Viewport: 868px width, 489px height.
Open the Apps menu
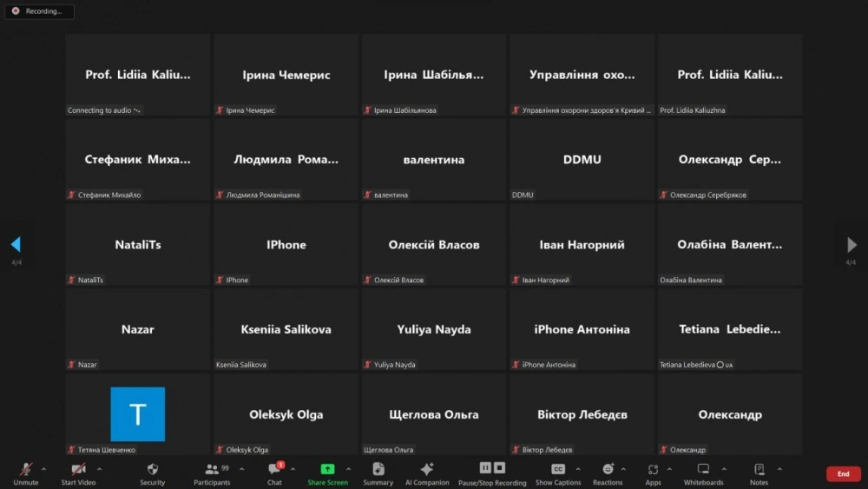[x=654, y=474]
